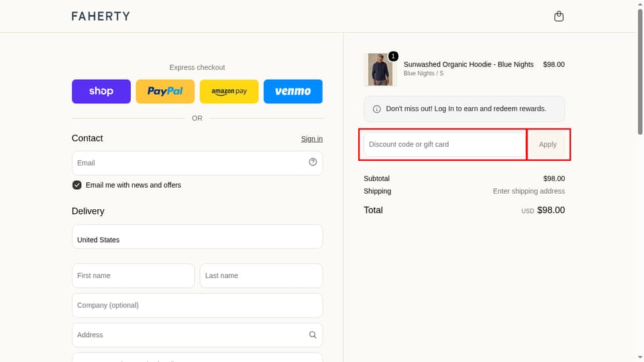Click the Subtotal label

376,178
